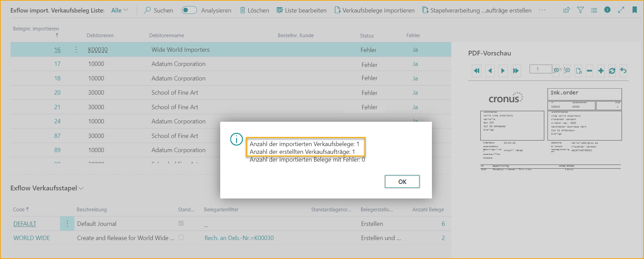Click Belegartenfilter column header
This screenshot has height=259, width=644.
[x=221, y=210]
